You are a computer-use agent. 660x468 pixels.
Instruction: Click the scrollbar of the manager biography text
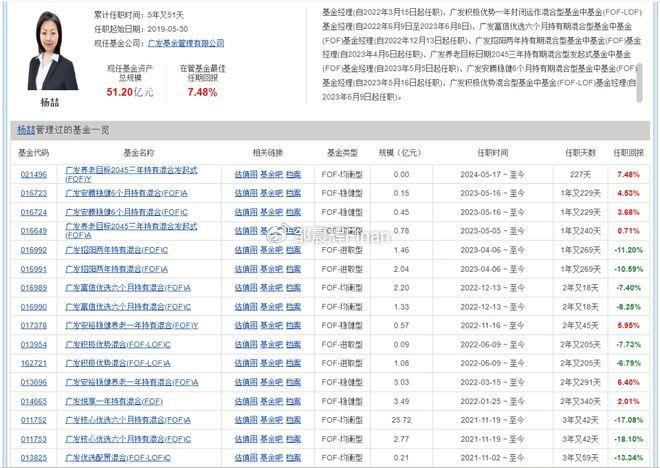[x=639, y=82]
